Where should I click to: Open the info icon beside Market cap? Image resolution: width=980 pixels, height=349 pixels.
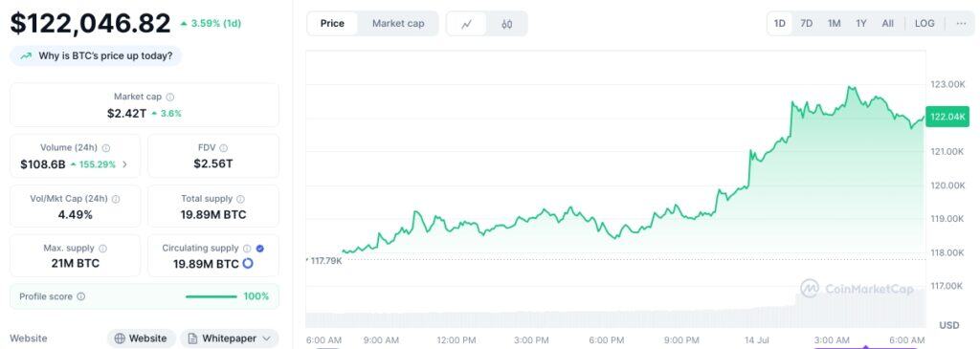coord(170,97)
